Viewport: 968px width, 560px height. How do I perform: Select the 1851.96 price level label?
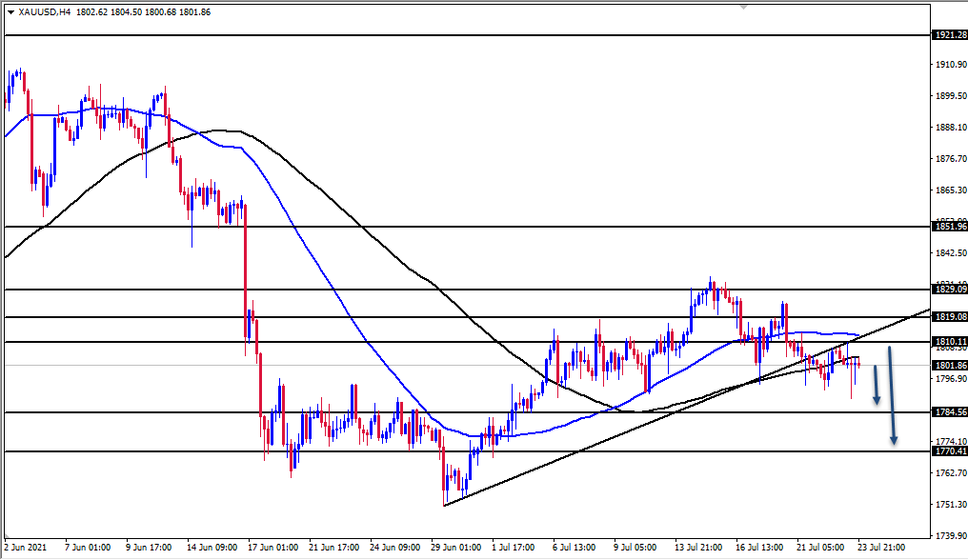click(x=950, y=227)
